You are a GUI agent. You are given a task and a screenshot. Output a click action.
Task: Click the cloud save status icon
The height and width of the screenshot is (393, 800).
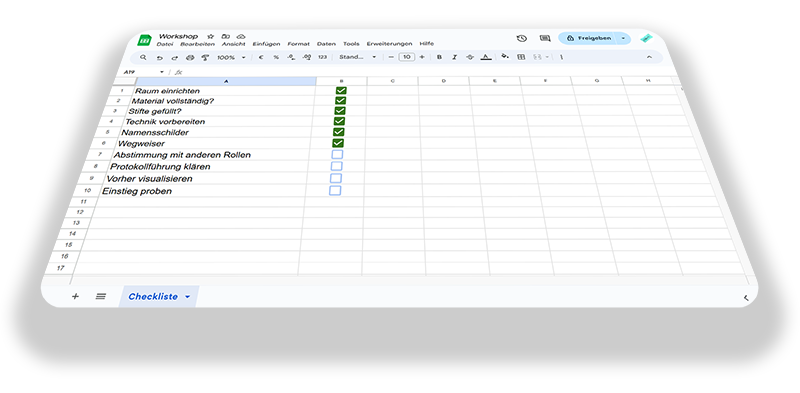click(x=241, y=37)
